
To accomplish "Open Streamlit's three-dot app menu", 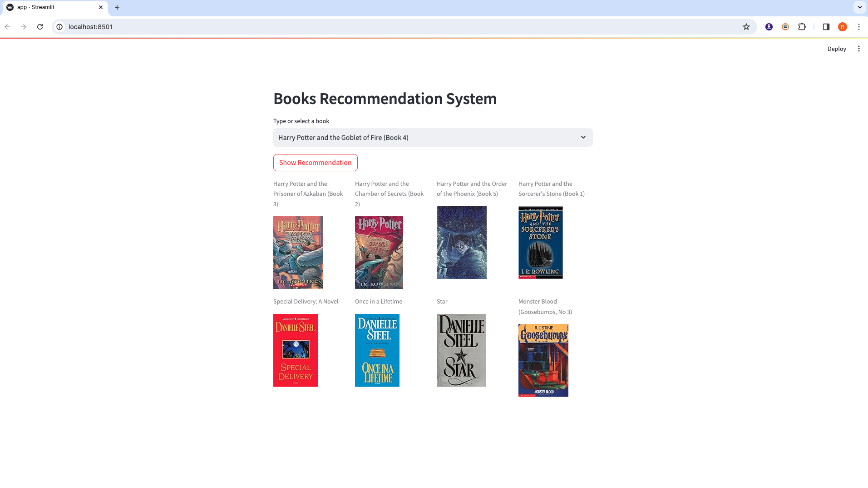I will pos(859,49).
